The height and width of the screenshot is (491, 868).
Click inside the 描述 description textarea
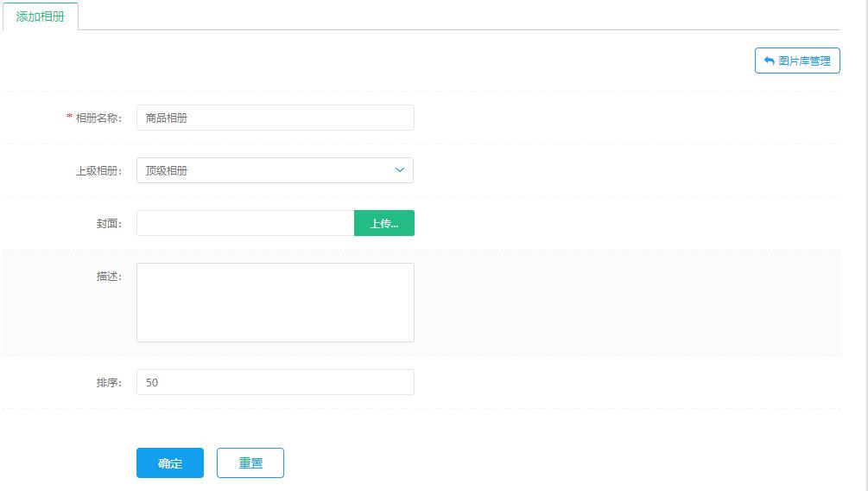[x=276, y=303]
